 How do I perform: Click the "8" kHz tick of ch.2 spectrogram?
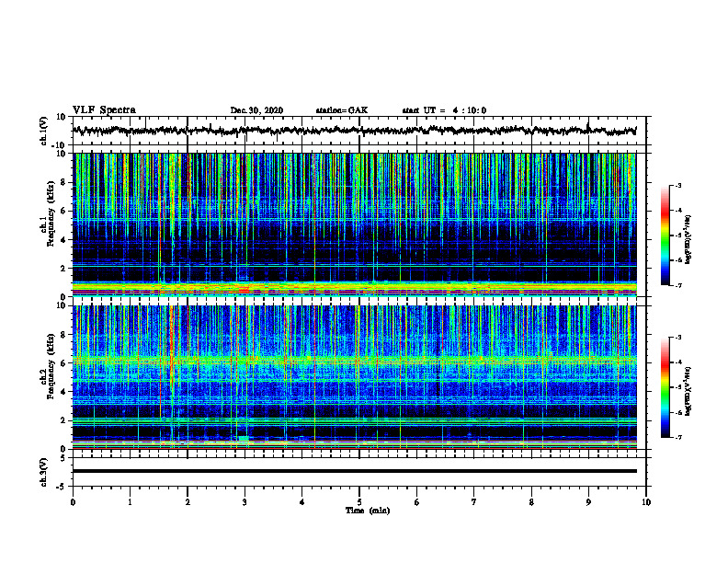(x=63, y=335)
